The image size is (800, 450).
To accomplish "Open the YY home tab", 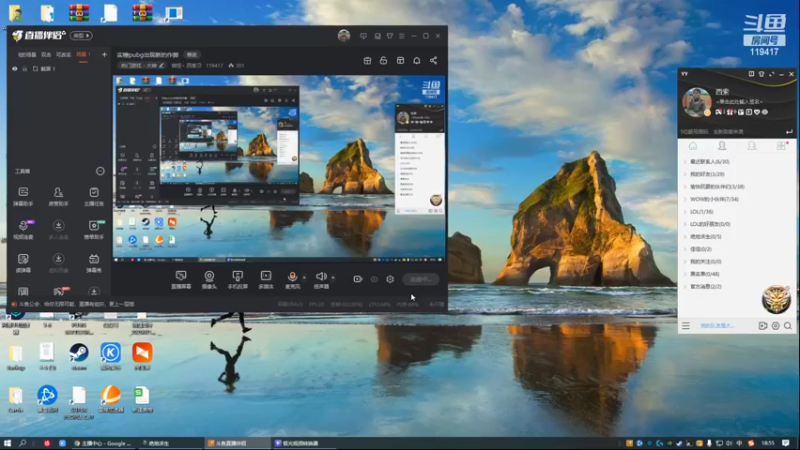I will pyautogui.click(x=693, y=146).
